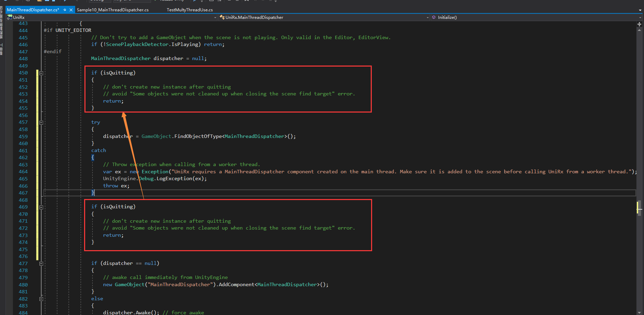The height and width of the screenshot is (315, 644).
Task: Click the split-editor icon above the scrollbar
Action: coord(639,24)
